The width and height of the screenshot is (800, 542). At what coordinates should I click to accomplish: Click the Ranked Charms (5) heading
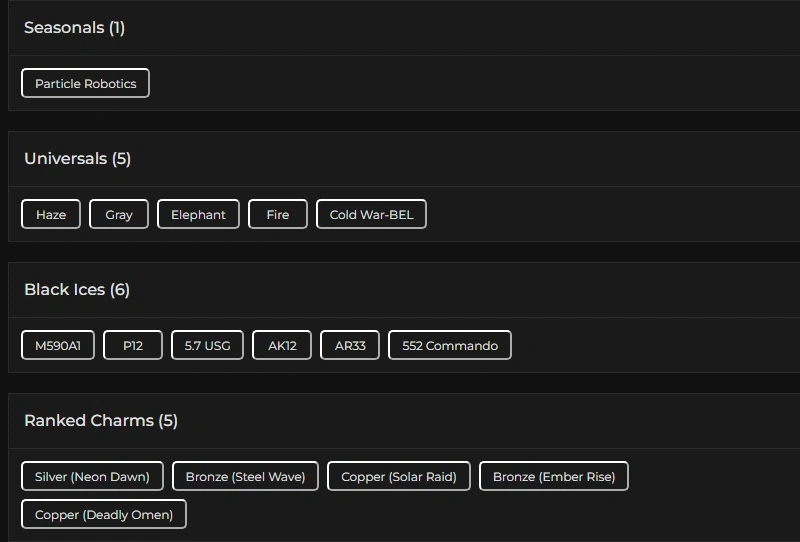(101, 420)
